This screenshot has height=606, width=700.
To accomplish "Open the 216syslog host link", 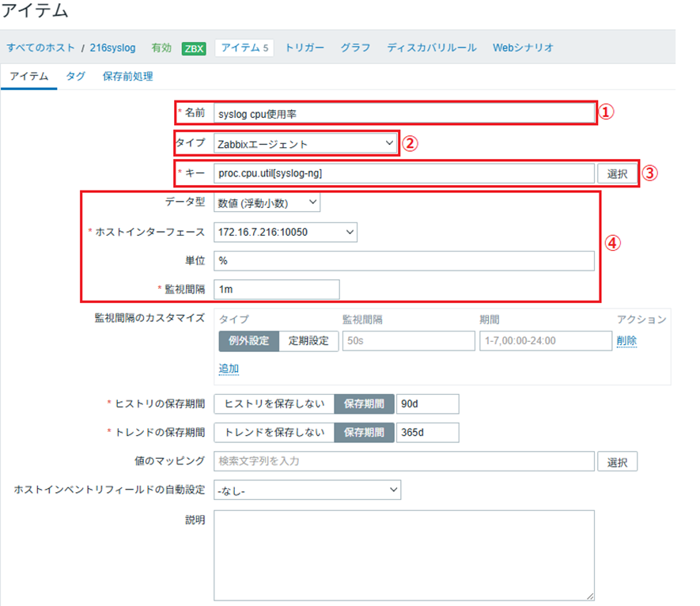I will point(114,47).
